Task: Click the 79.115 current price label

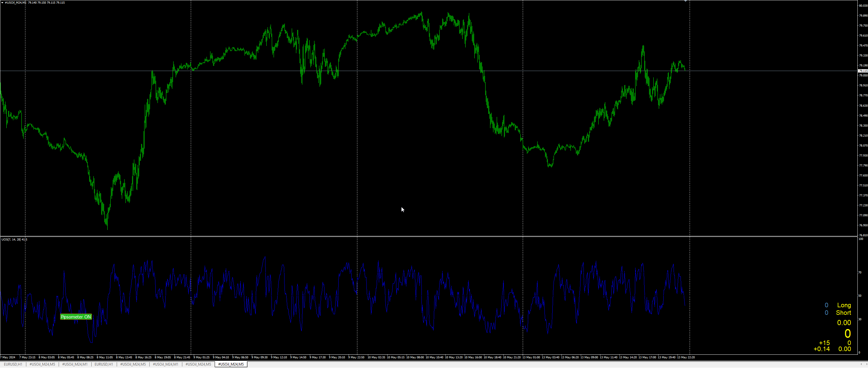Action: pos(863,71)
